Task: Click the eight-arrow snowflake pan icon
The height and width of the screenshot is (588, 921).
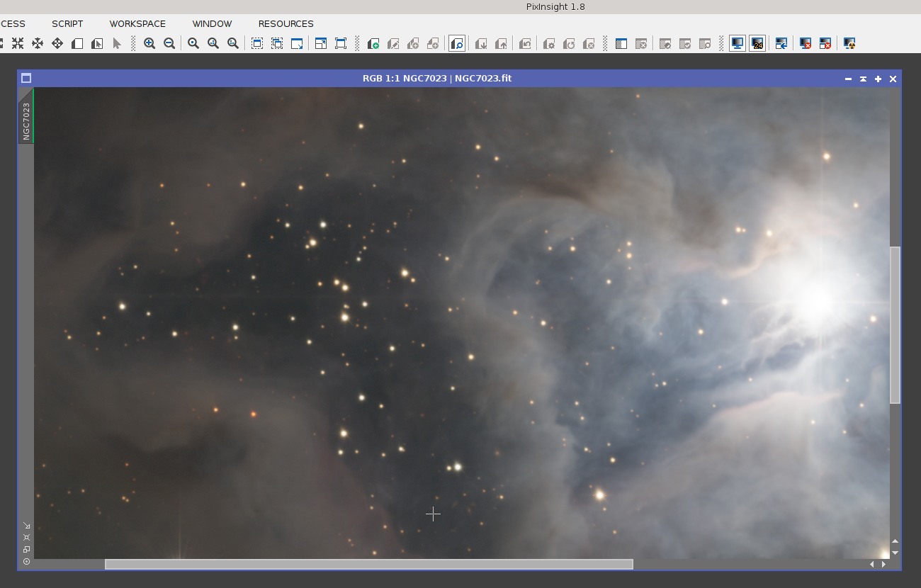Action: coord(38,43)
